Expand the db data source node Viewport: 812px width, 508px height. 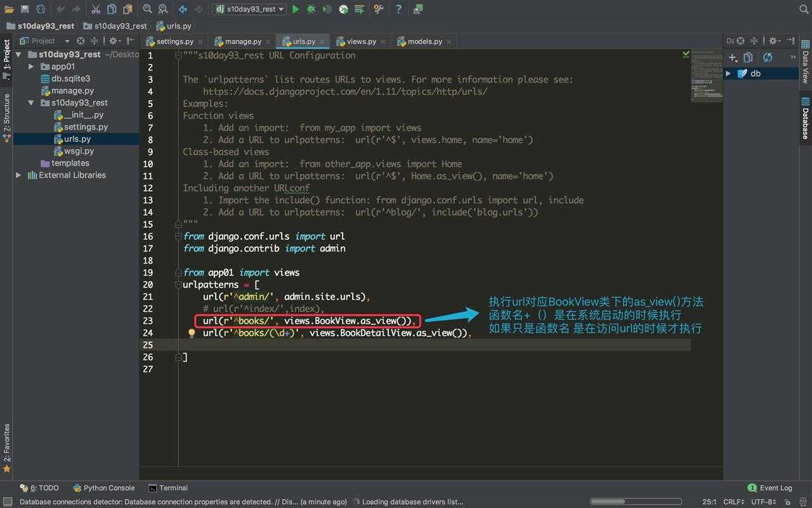[728, 73]
